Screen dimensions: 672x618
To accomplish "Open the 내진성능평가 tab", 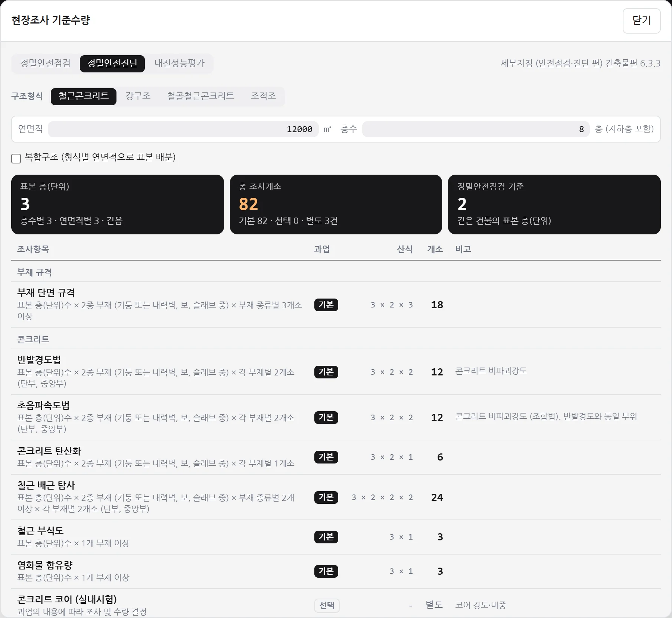I will [179, 63].
